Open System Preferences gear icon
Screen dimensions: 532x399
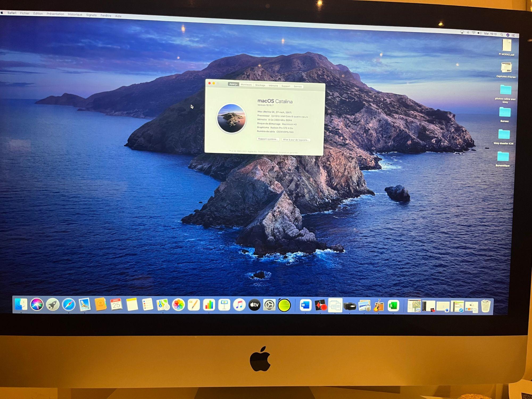269,305
